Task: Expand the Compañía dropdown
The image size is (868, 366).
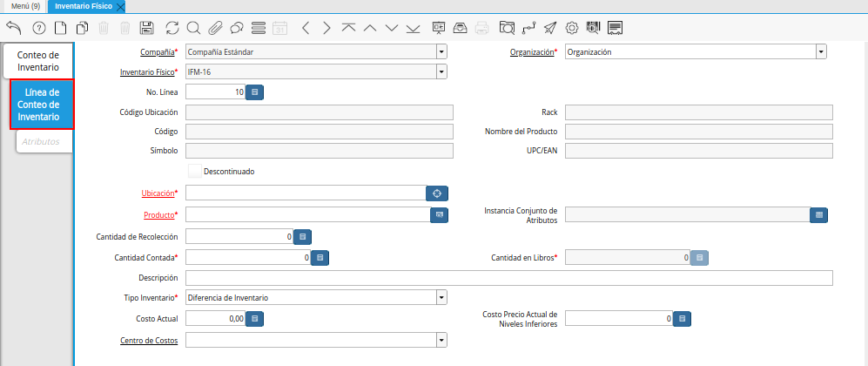Action: point(441,52)
